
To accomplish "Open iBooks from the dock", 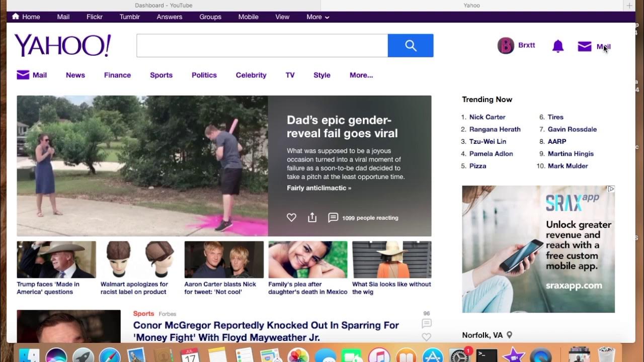I will pos(406,356).
